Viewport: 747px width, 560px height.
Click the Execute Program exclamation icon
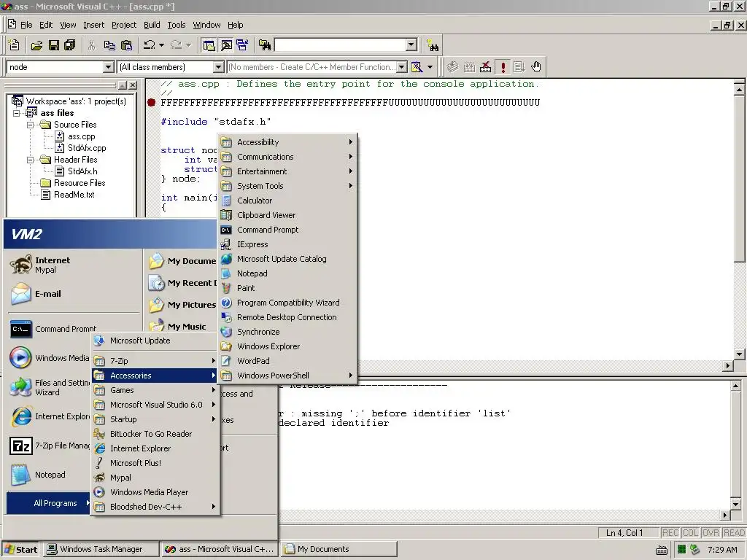tap(503, 67)
